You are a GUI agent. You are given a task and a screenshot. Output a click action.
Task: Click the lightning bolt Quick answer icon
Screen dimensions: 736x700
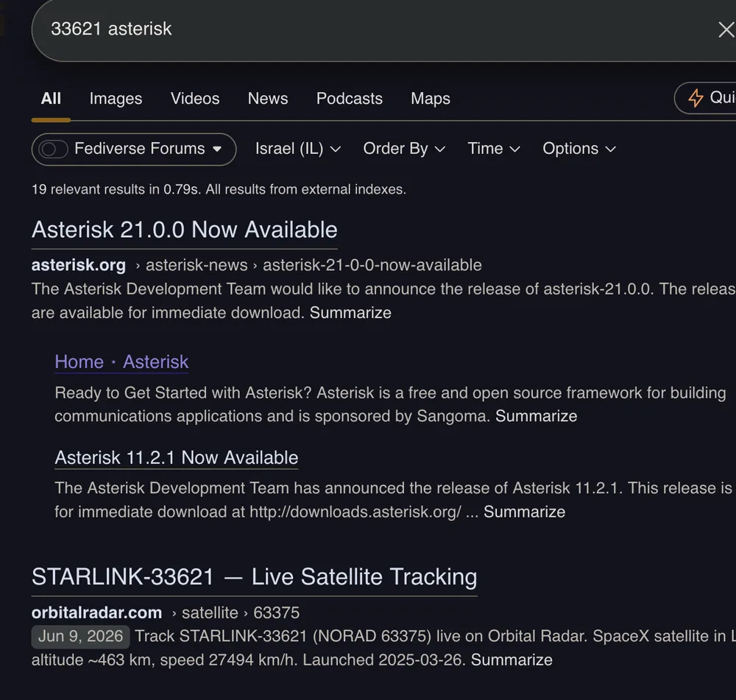pos(696,98)
